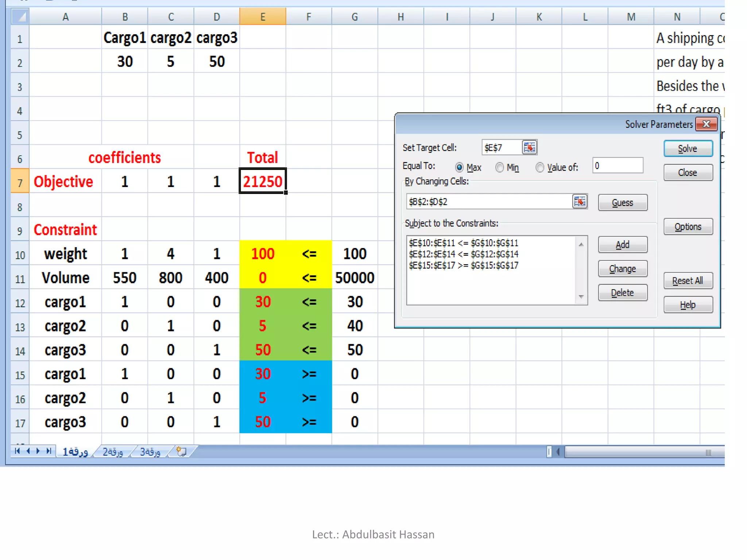The image size is (747, 560).
Task: Switch to the second sheet tab ورقة2
Action: [x=113, y=452]
